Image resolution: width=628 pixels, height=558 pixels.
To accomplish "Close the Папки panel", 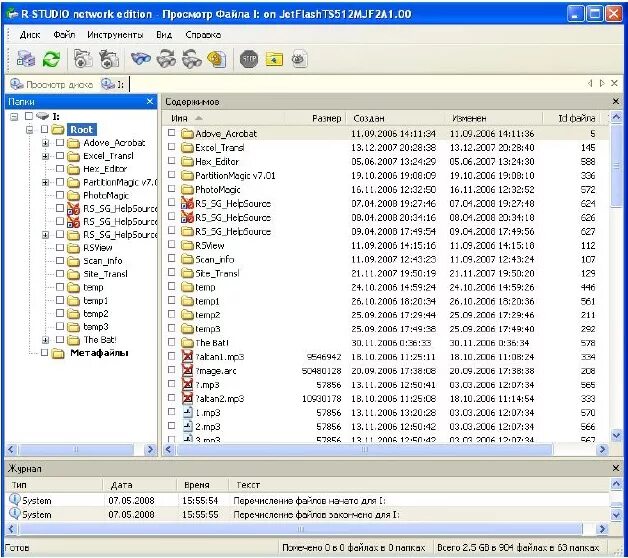I will point(150,101).
